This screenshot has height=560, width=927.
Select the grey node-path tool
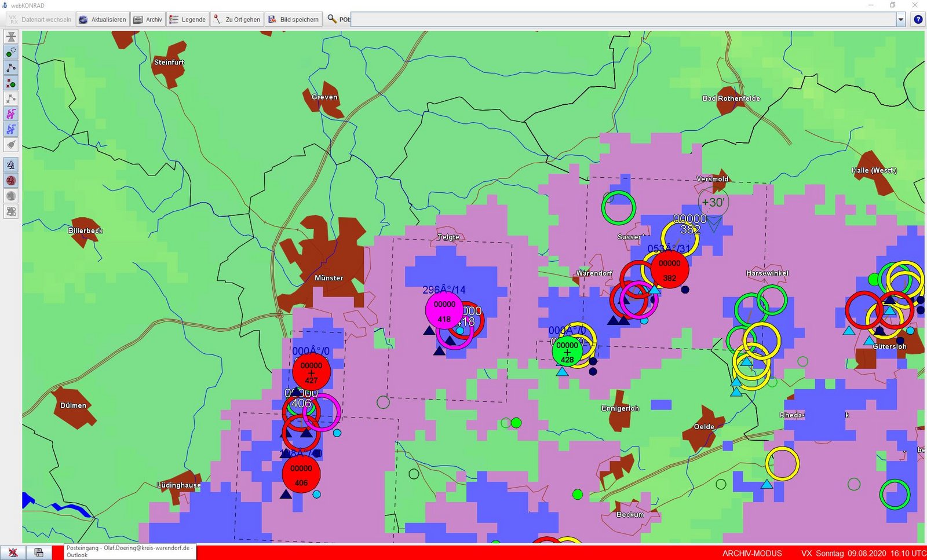pyautogui.click(x=11, y=98)
